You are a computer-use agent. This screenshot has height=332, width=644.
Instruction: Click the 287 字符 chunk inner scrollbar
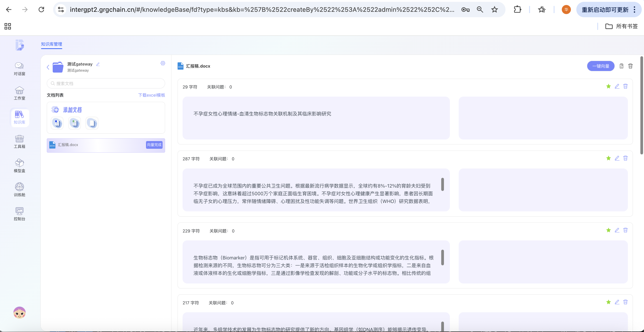coord(442,184)
